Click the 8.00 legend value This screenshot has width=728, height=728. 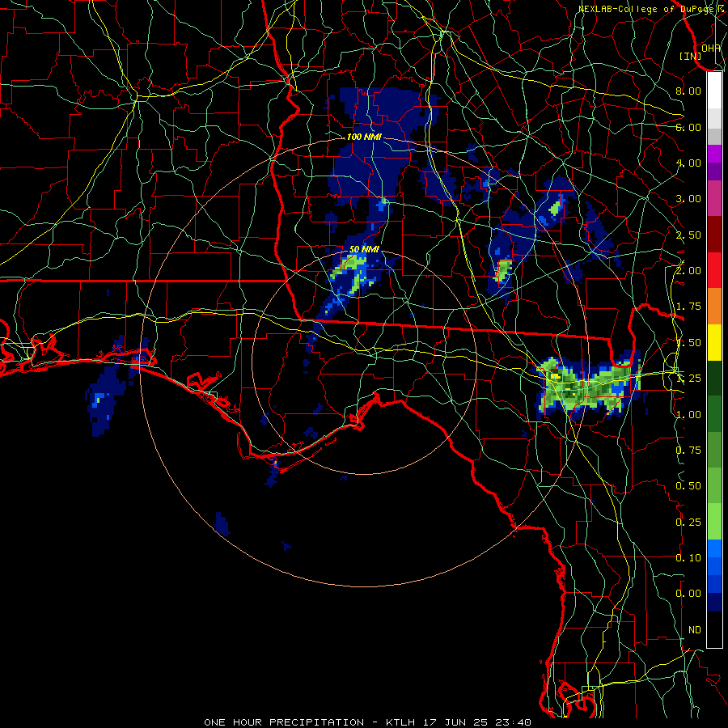coord(688,91)
